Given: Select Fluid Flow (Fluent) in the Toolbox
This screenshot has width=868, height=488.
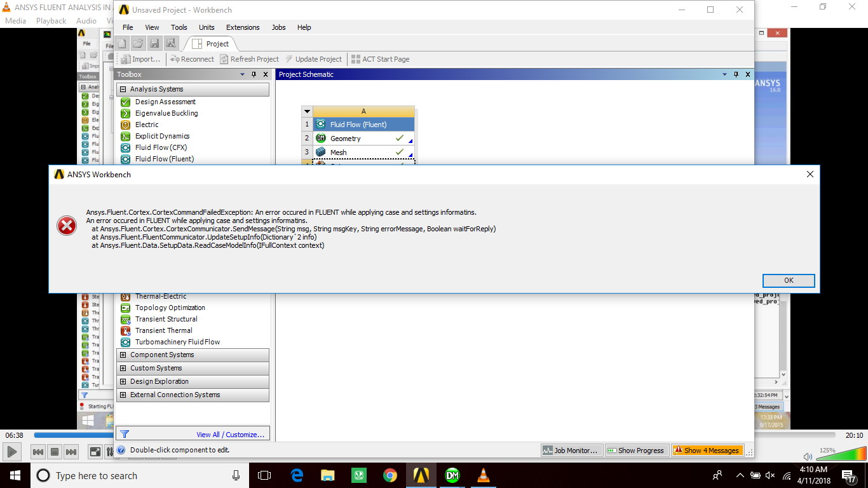Looking at the screenshot, I should pyautogui.click(x=165, y=159).
